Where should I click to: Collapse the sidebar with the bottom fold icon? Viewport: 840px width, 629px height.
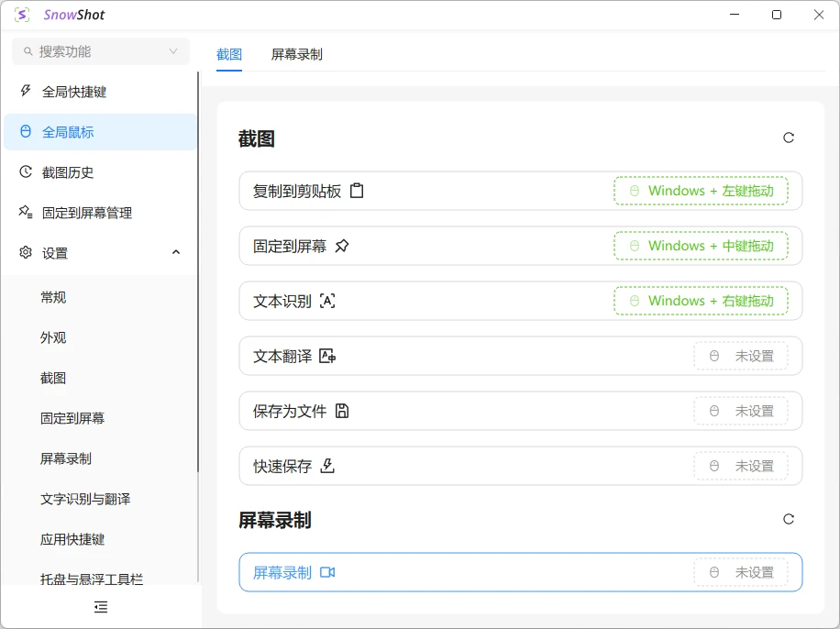(x=101, y=607)
